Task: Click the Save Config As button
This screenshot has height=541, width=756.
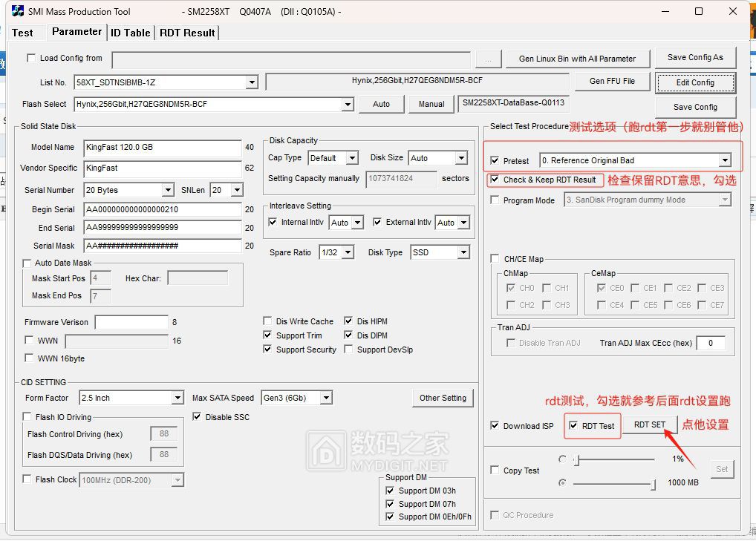Action: (x=695, y=57)
